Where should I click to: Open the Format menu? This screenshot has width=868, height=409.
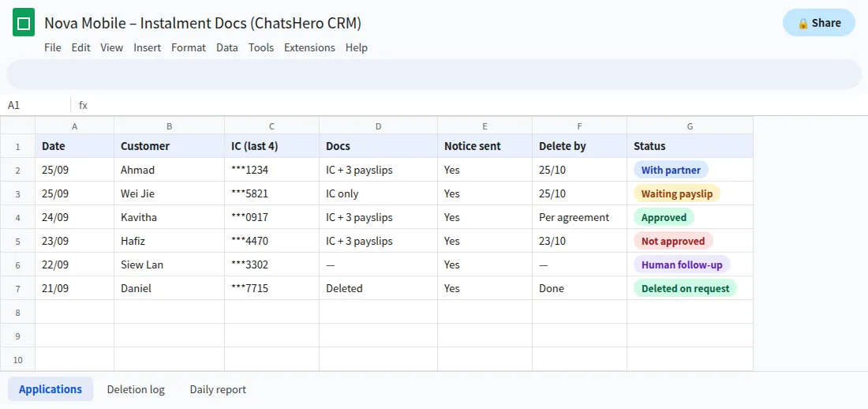(x=189, y=47)
